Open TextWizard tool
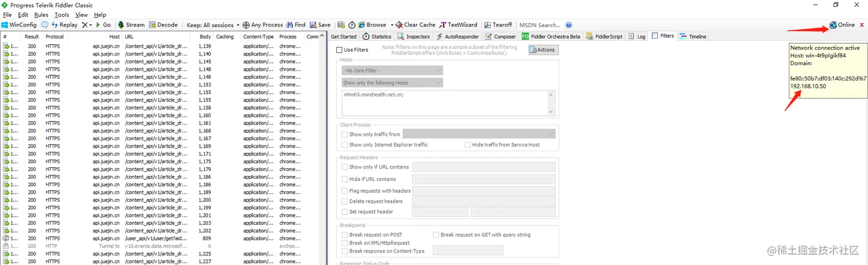Screen dimensions: 868x265 coord(459,25)
